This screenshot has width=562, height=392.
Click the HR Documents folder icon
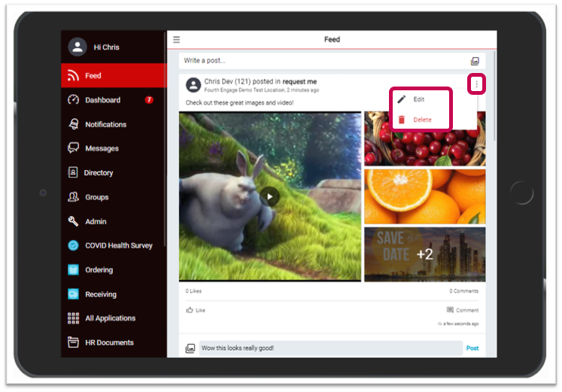(73, 342)
